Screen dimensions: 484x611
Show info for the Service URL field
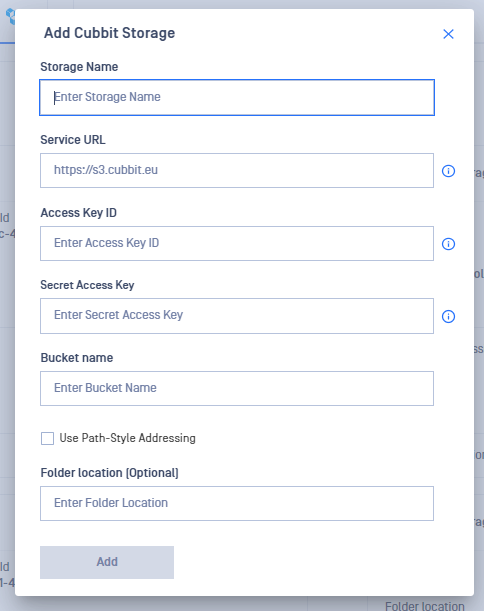448,171
